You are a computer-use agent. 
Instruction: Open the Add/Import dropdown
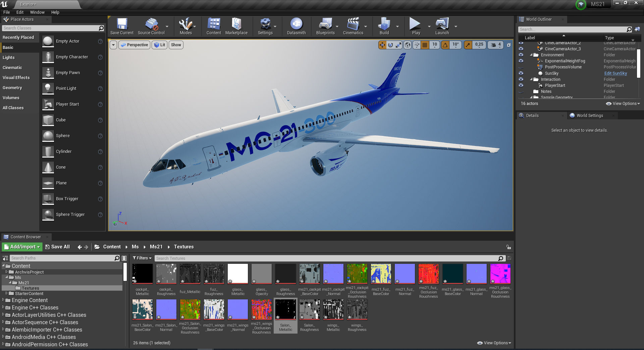tap(22, 247)
